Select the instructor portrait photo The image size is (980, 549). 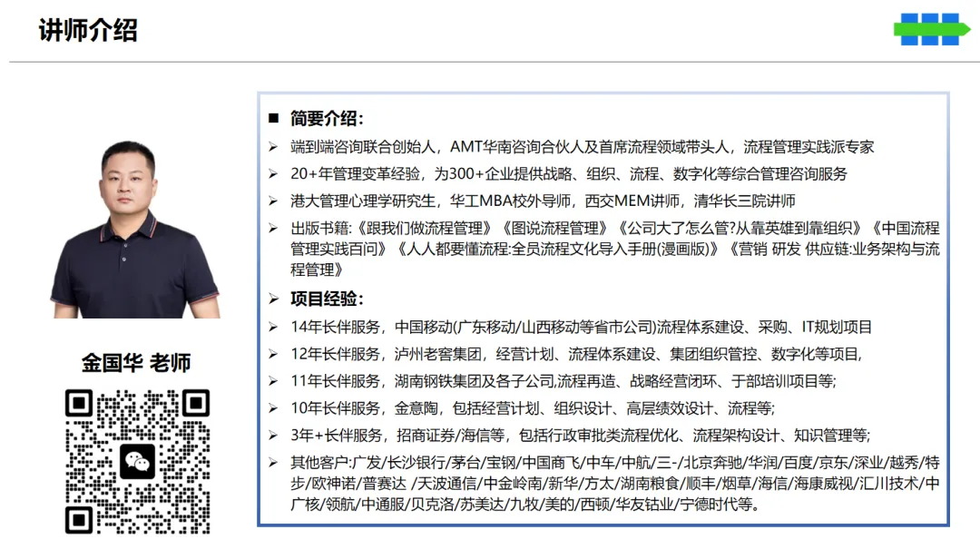point(136,230)
